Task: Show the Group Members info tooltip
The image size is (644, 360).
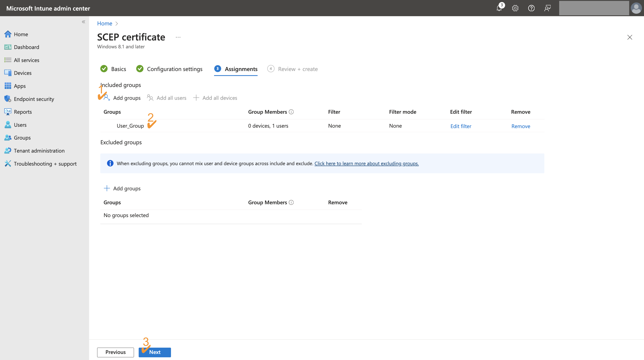Action: (x=291, y=112)
